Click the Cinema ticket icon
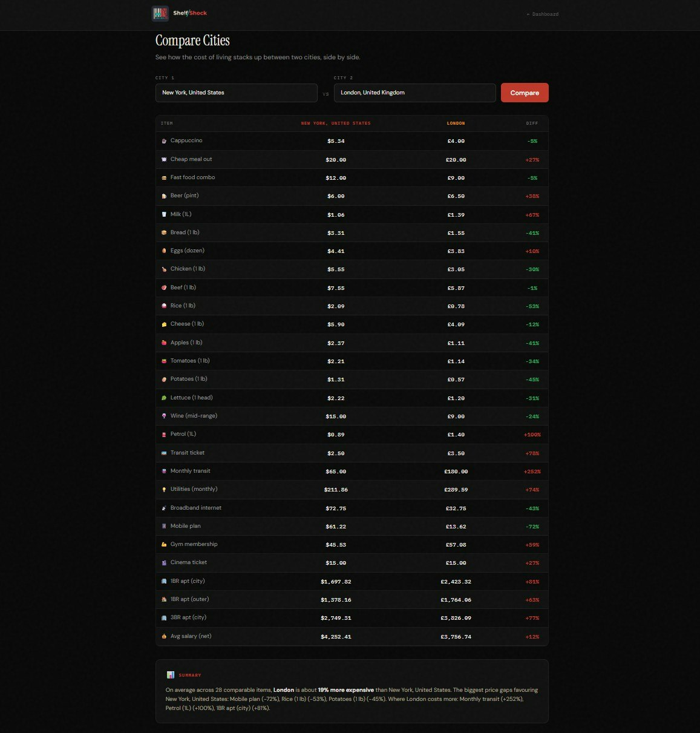700x733 pixels. 164,563
